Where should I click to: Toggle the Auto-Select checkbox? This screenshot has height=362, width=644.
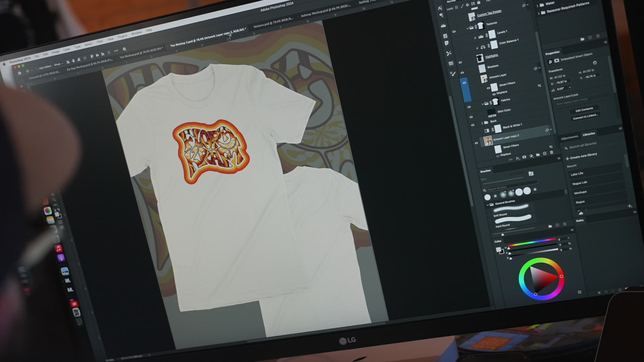37,68
